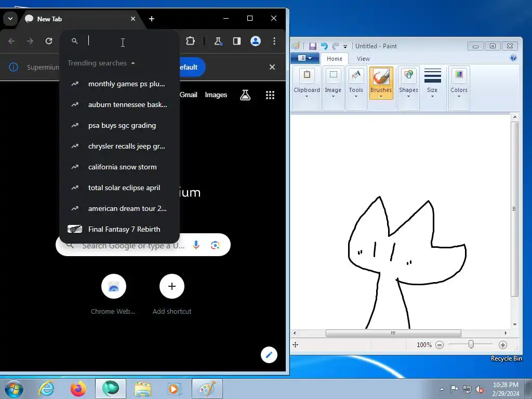
Task: Click the Customize page pencil button
Action: point(269,355)
